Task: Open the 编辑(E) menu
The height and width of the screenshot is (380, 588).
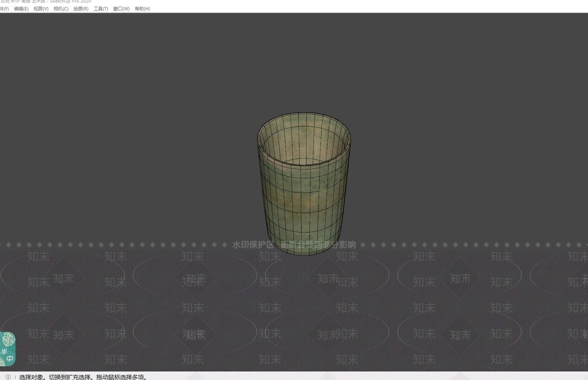Action: [x=21, y=9]
